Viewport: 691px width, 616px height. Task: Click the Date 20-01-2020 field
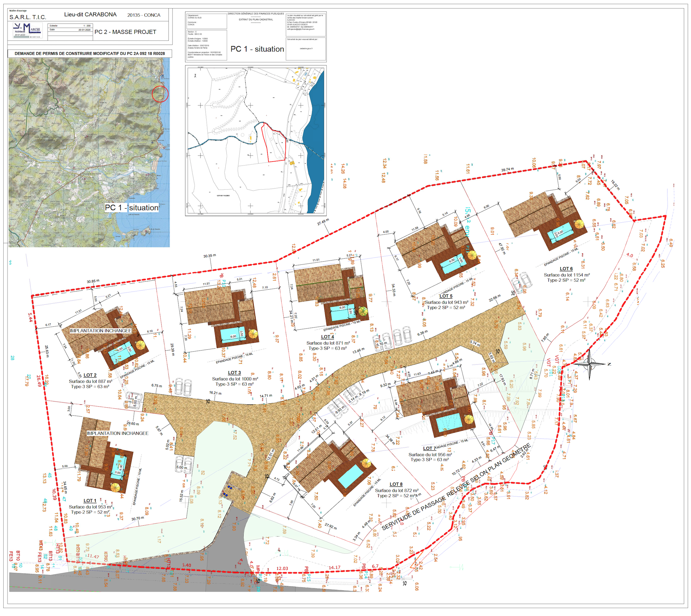[71, 30]
